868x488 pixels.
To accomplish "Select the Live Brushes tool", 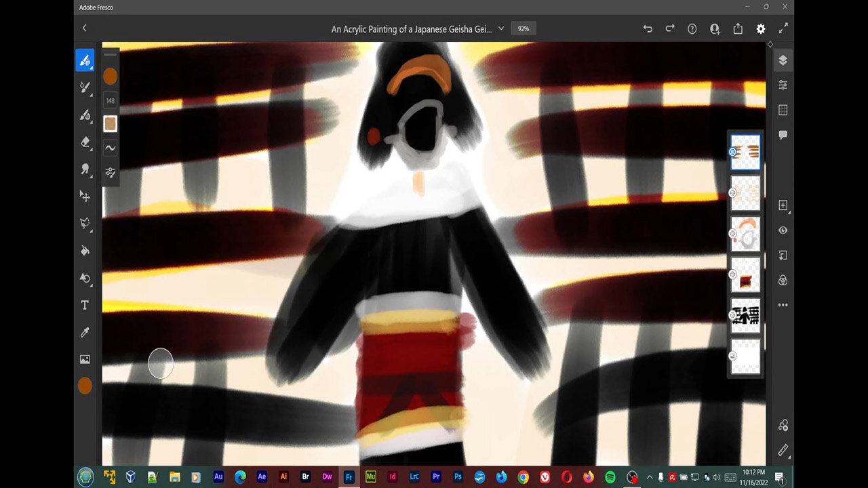I will (x=85, y=87).
